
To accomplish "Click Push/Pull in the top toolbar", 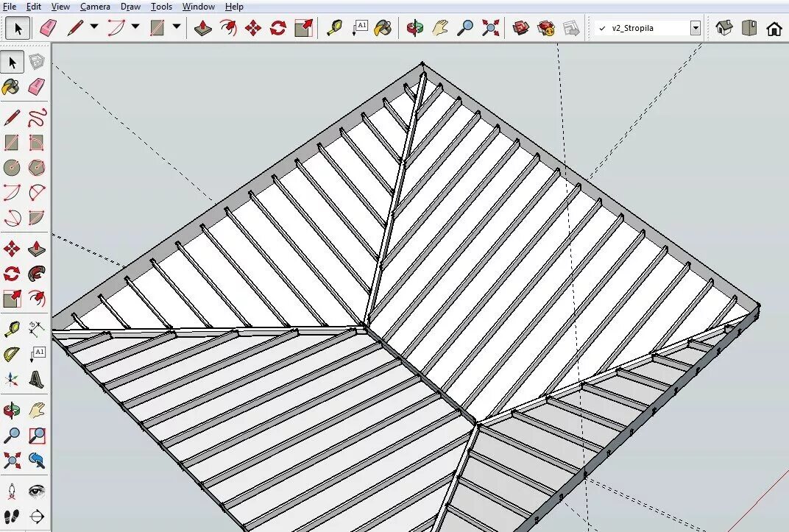I will coord(203,28).
